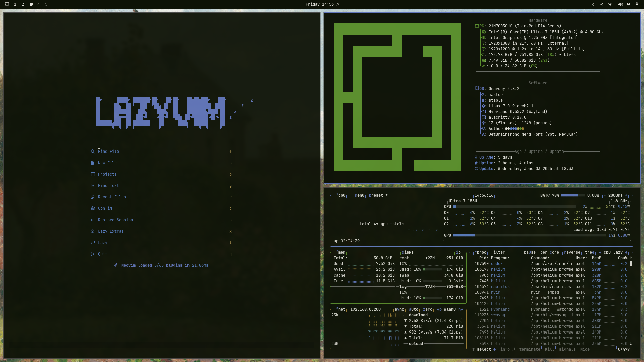This screenshot has width=644, height=362.
Task: Click the BAT 78% battery meter bar
Action: click(x=573, y=195)
